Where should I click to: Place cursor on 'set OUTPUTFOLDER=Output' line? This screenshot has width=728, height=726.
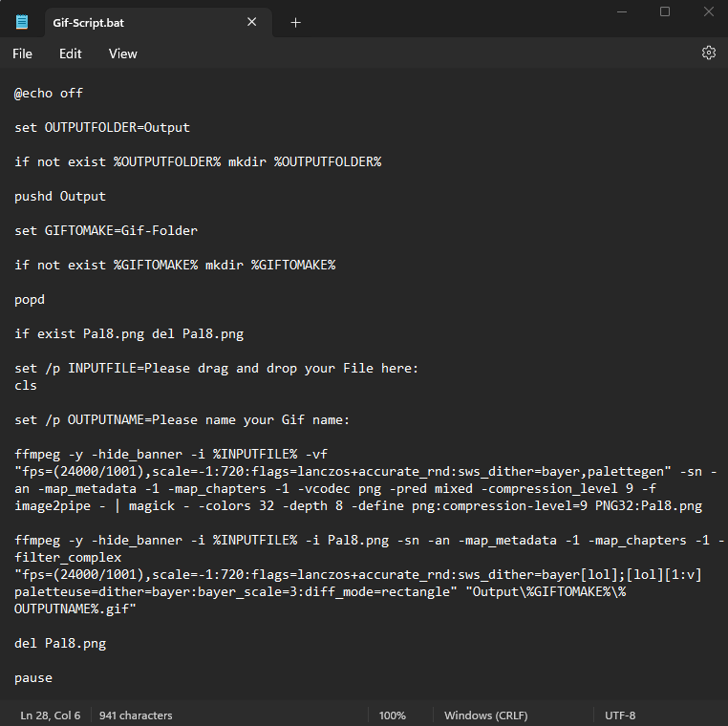[102, 128]
